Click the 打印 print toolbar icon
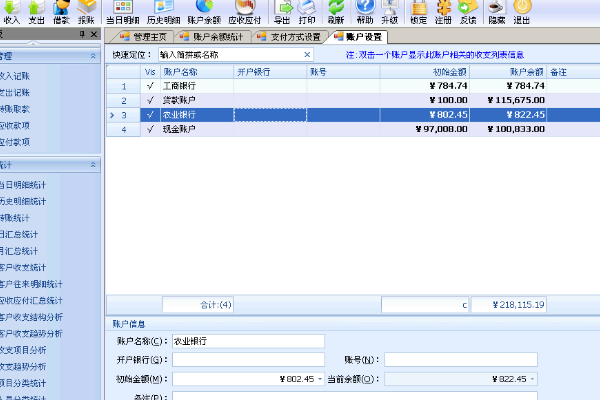 tap(309, 10)
